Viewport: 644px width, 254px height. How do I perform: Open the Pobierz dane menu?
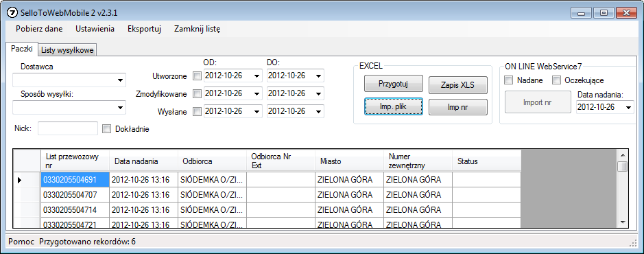39,29
